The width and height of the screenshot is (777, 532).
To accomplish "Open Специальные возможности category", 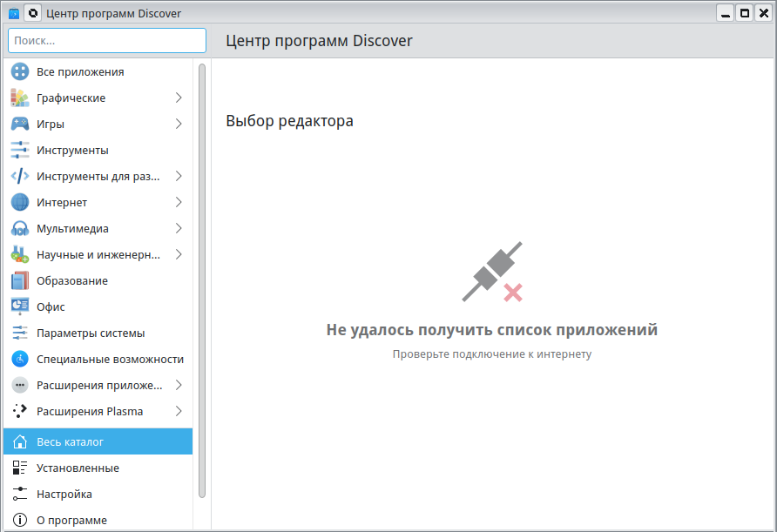I will click(x=98, y=359).
